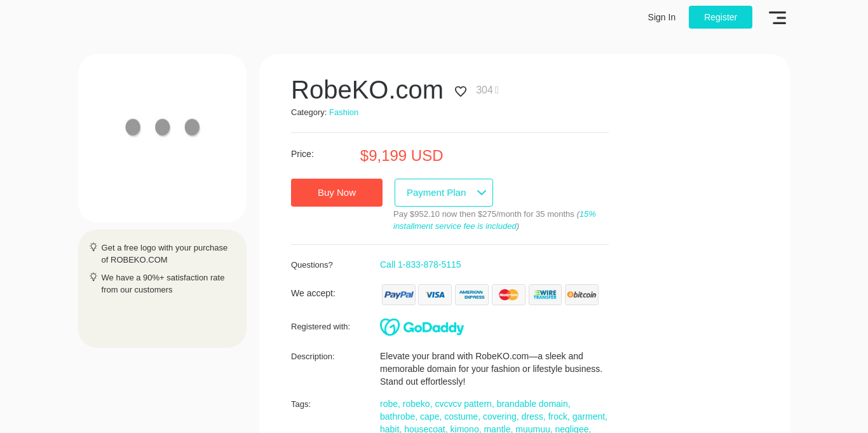Image resolution: width=868 pixels, height=433 pixels.
Task: Click the Bitcoin payment icon
Action: coord(581,295)
